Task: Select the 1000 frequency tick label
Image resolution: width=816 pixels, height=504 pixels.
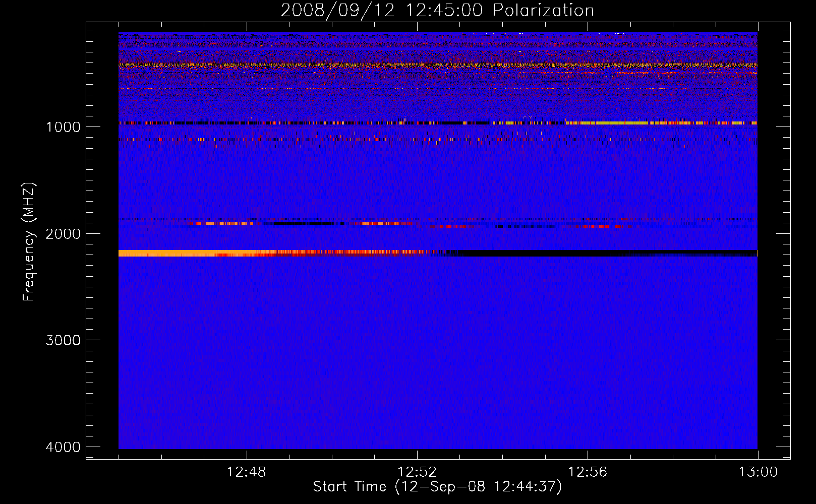Action: pos(63,127)
